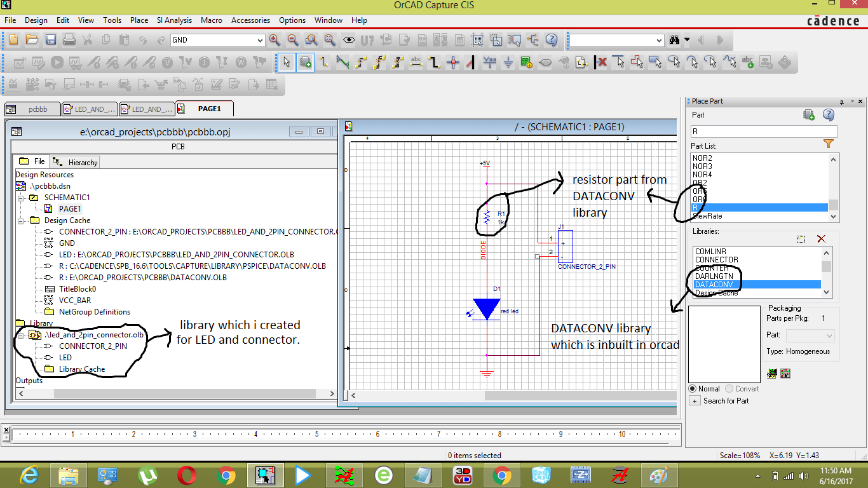Click the eye (fisheye view) toolbar icon

[349, 40]
